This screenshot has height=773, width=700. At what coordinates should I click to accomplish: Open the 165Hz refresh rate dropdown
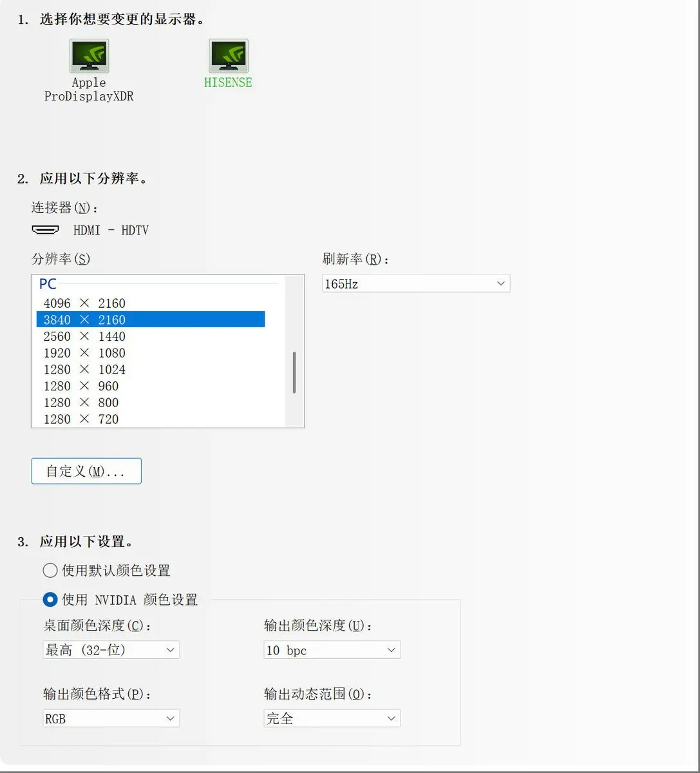(x=416, y=283)
